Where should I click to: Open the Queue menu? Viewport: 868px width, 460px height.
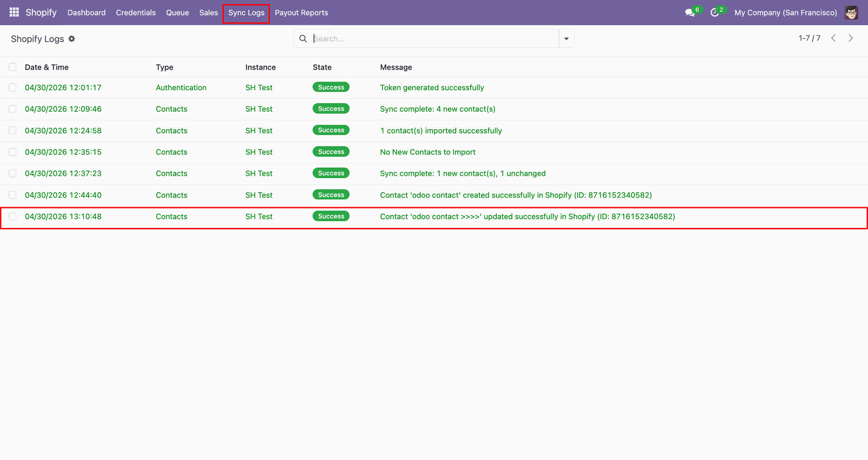[177, 13]
